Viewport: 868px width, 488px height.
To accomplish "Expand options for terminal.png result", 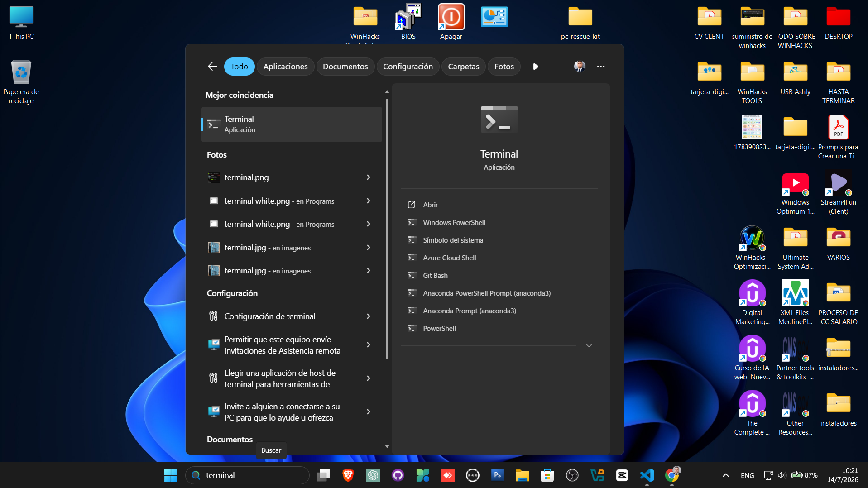I will click(x=369, y=177).
